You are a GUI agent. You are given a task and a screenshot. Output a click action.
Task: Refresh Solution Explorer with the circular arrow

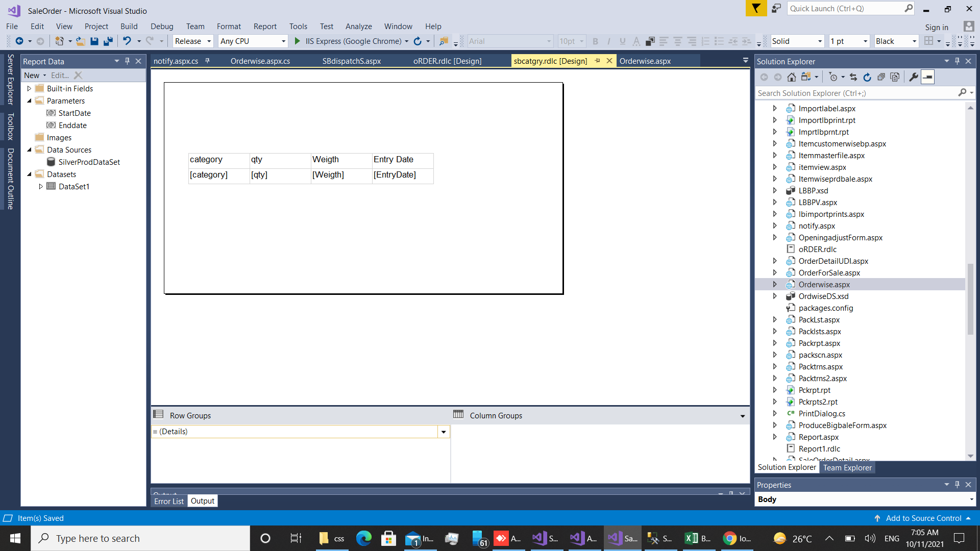867,77
